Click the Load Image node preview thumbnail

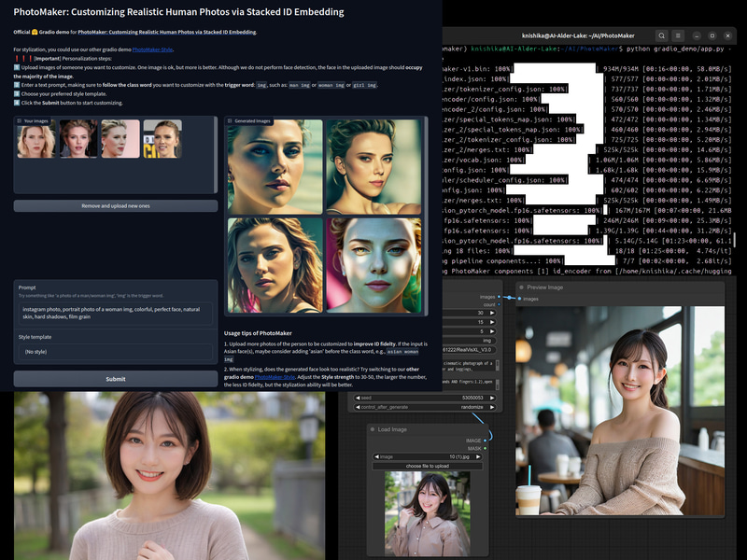(428, 514)
